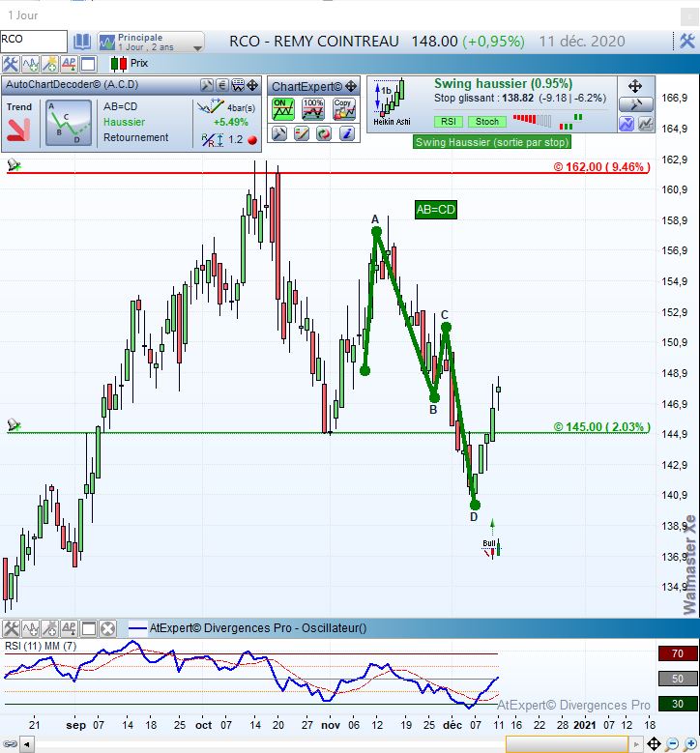Toggle the RSI green button
Screen dimensions: 700x753
pyautogui.click(x=449, y=122)
